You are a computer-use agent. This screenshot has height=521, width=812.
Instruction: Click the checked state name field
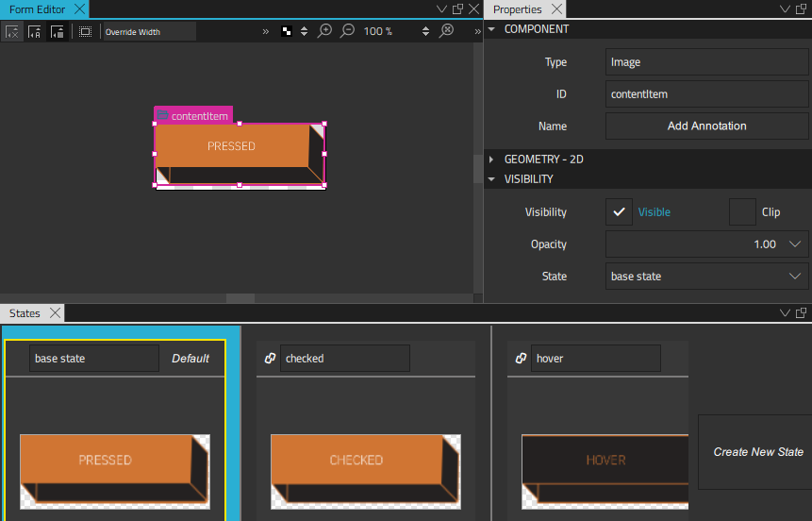point(345,359)
